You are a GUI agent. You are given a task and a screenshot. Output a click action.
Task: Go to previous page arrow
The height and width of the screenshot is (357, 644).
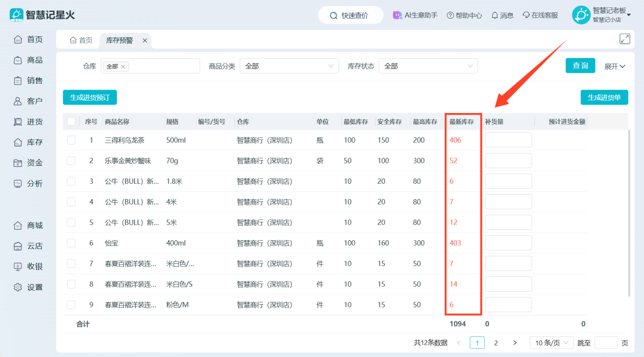(459, 343)
